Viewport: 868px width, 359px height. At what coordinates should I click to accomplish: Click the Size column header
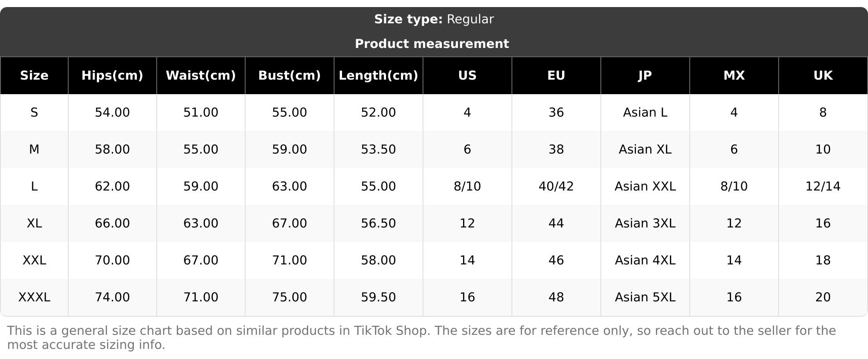34,76
